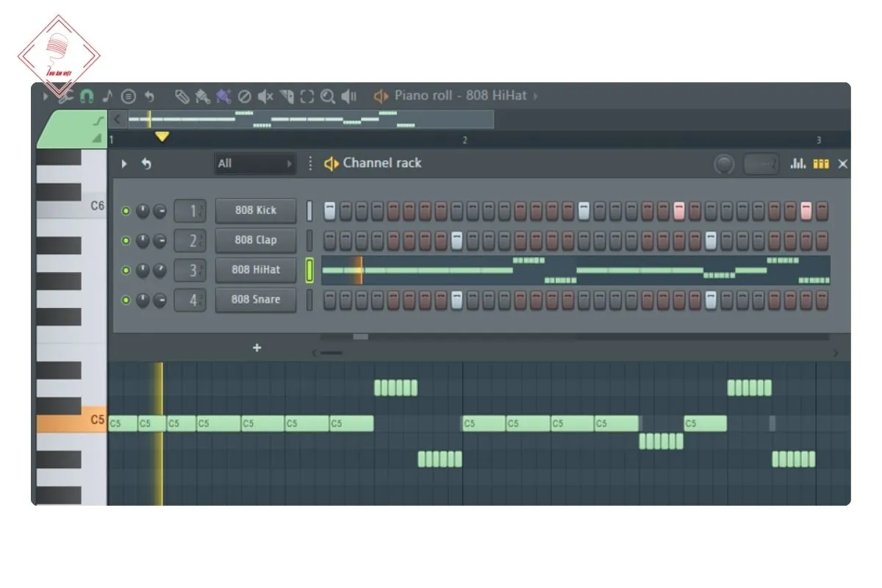Open the Piano roll - 808 HiHat title menu
Screen dimensions: 882x588
[x=456, y=96]
